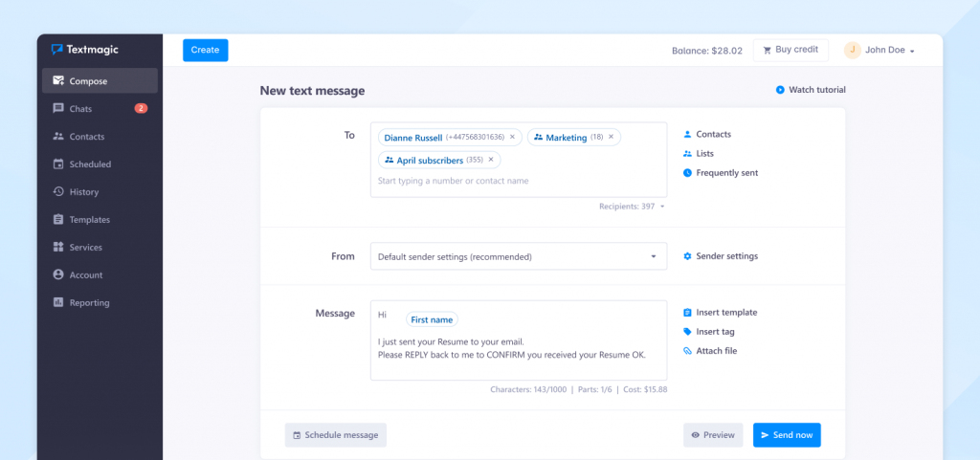This screenshot has width=980, height=460.
Task: Click the Watch tutorial play icon
Action: coord(780,90)
